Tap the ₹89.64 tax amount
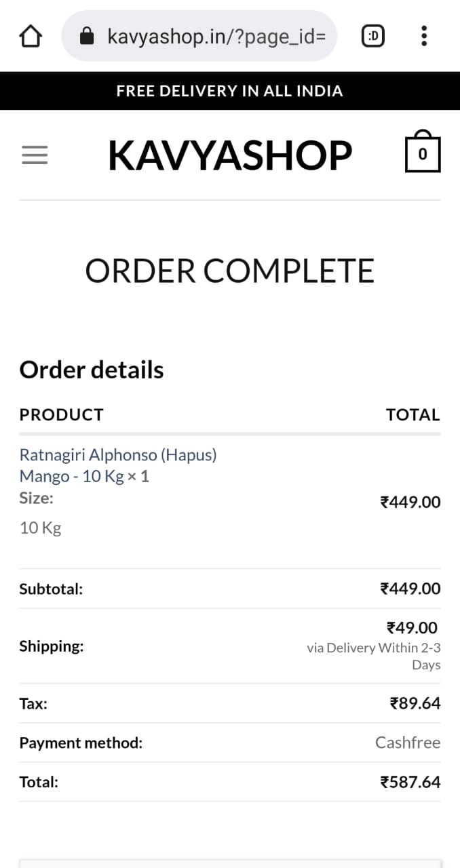 click(415, 703)
